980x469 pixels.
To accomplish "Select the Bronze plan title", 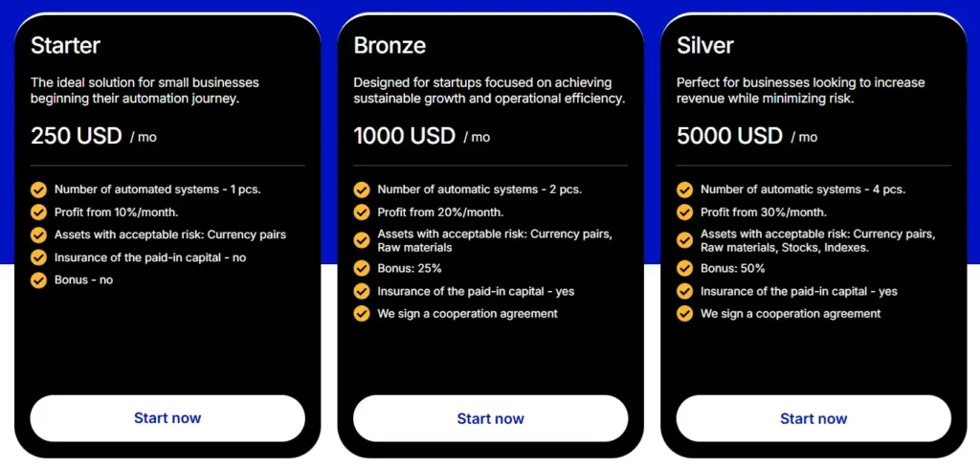I will [x=390, y=45].
